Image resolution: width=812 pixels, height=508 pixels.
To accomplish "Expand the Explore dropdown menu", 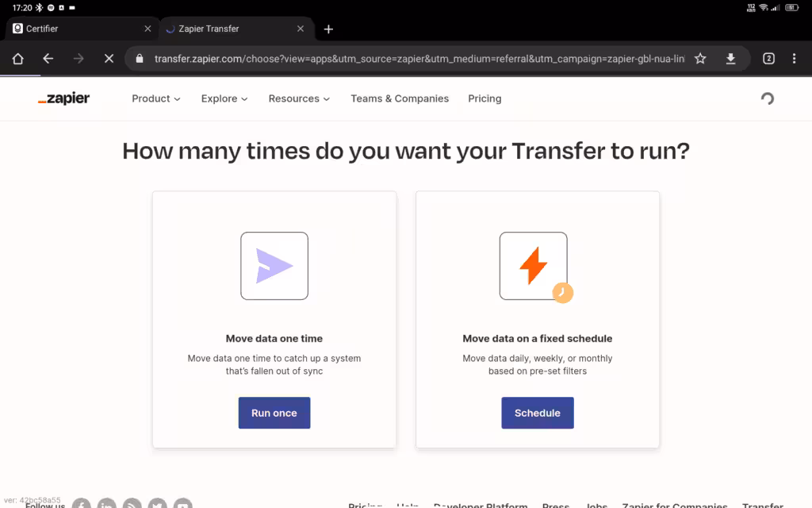I will [224, 98].
